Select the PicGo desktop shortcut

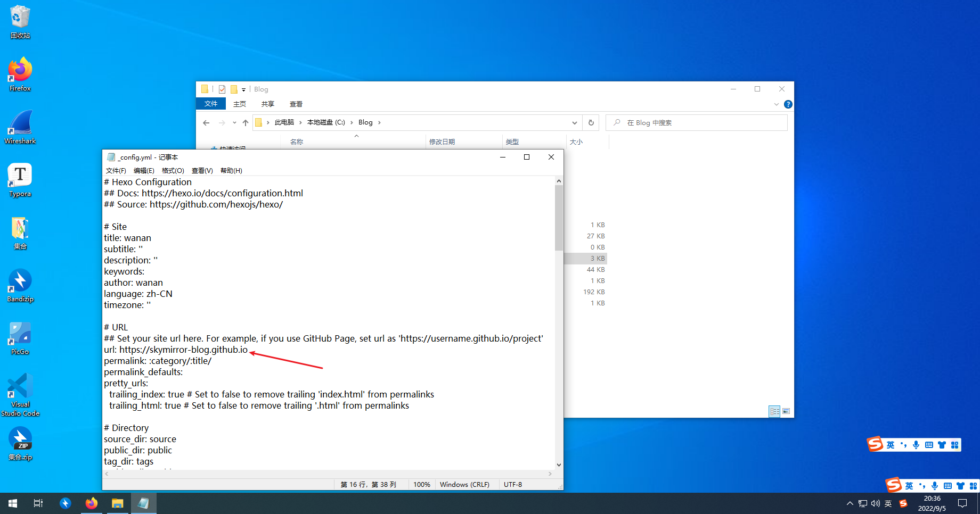coord(20,338)
